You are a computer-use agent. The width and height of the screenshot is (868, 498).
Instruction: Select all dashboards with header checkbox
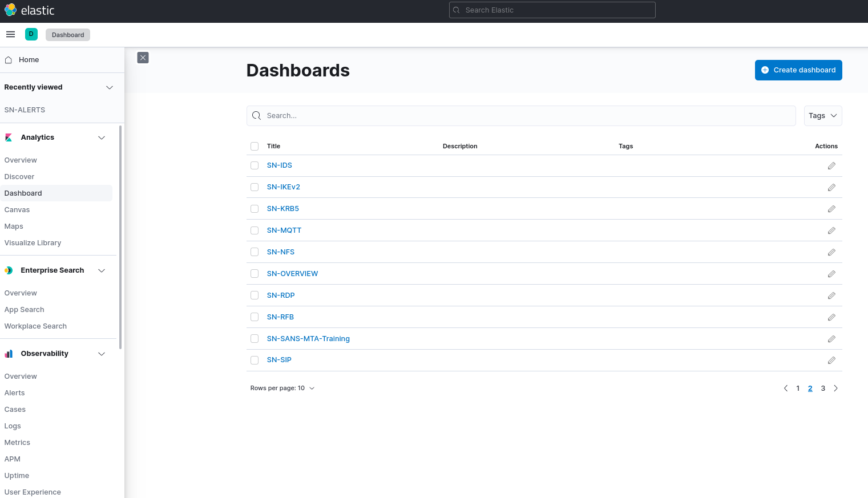(x=255, y=147)
